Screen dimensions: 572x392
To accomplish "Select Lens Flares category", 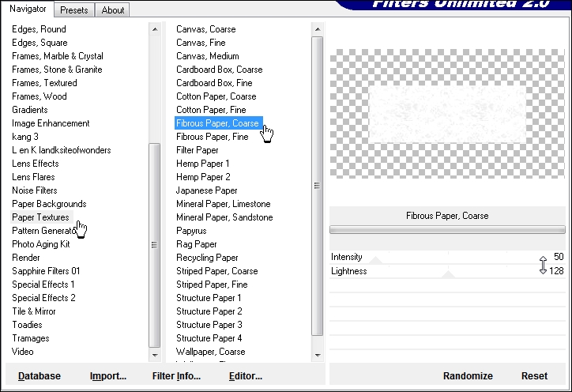I will pyautogui.click(x=33, y=177).
